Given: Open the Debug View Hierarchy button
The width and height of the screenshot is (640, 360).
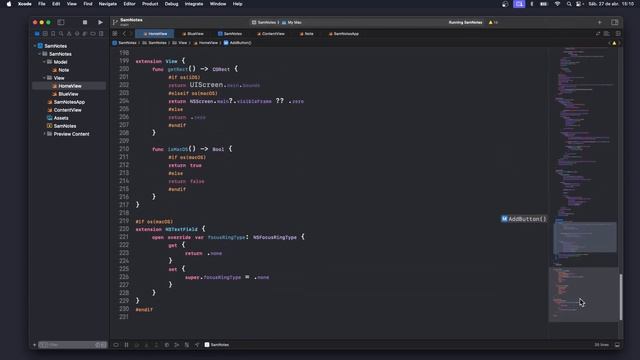Looking at the screenshot, I should coord(167,345).
